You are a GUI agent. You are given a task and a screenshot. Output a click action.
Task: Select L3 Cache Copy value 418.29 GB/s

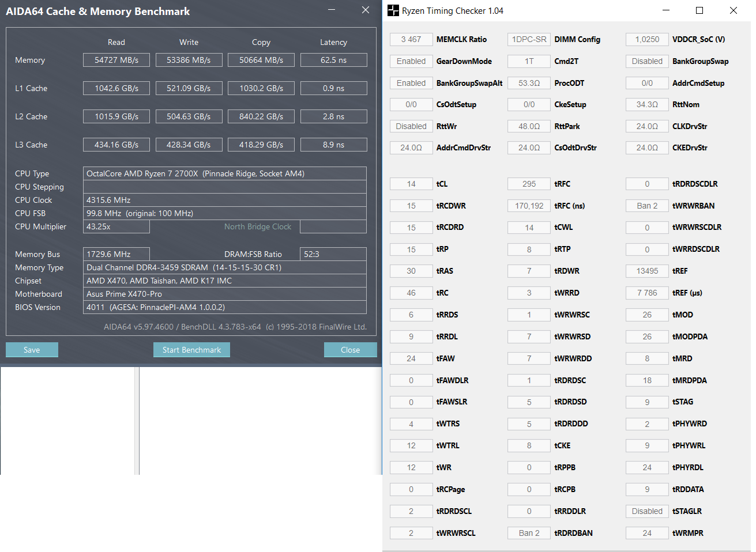pos(261,145)
